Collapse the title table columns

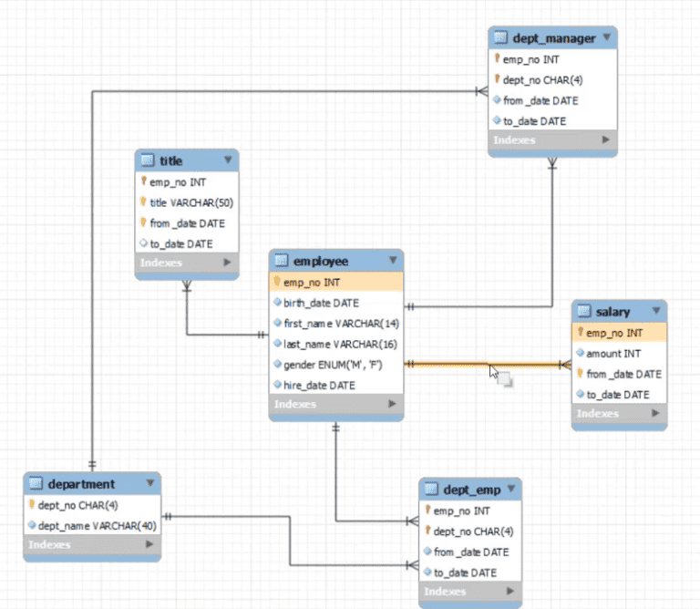[228, 160]
